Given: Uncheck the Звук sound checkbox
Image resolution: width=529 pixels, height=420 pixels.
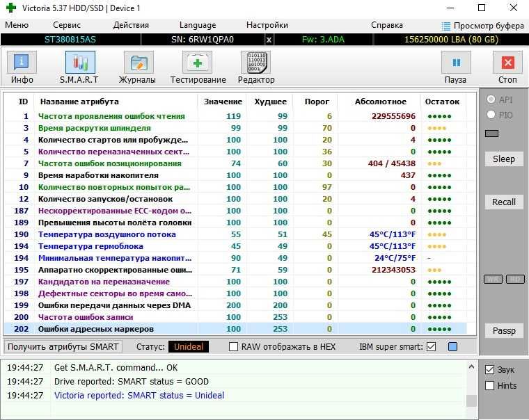Looking at the screenshot, I should (489, 370).
